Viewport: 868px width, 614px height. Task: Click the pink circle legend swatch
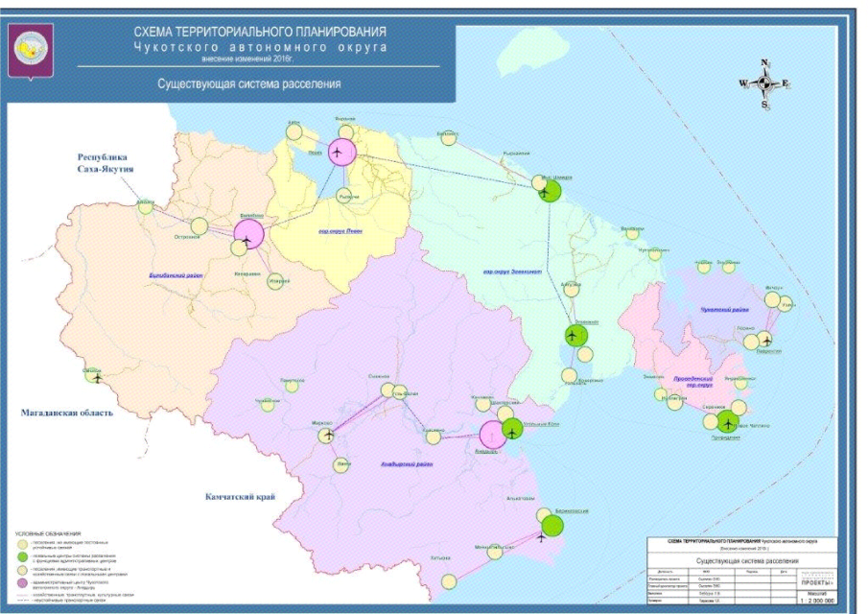tap(24, 582)
